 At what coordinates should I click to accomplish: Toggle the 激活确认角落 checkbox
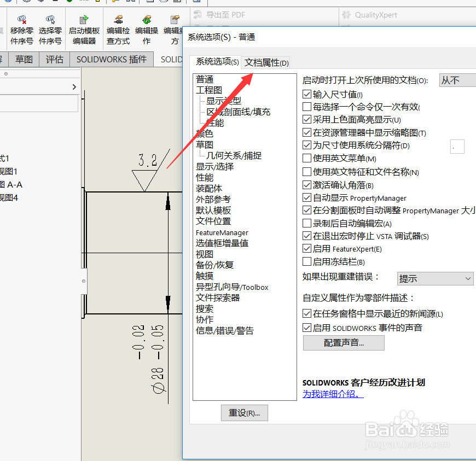[307, 185]
